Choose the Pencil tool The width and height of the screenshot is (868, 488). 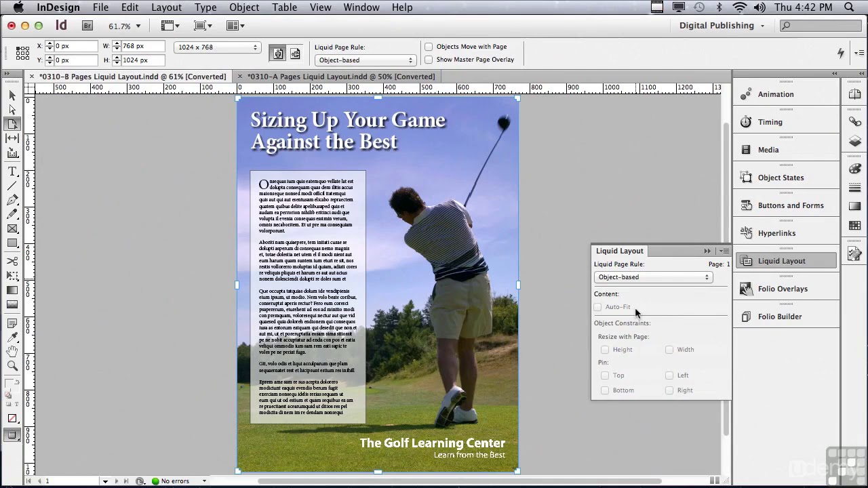[12, 214]
